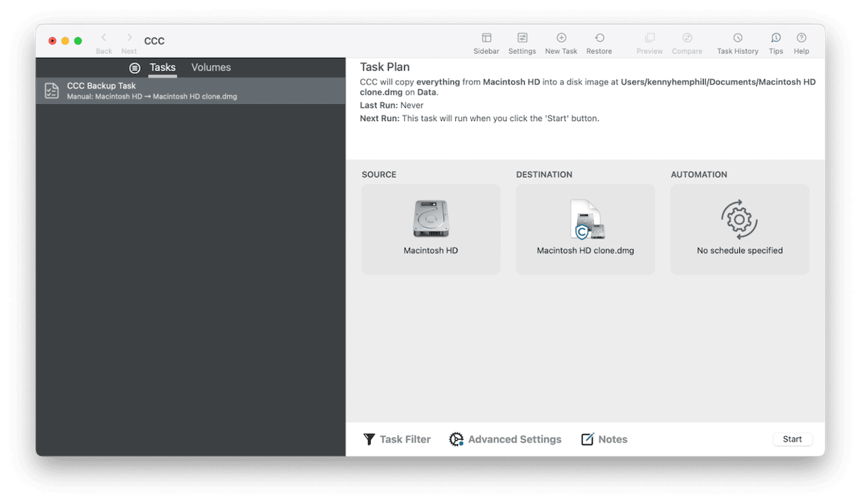
Task: Open the Settings toolbar icon
Action: point(522,38)
